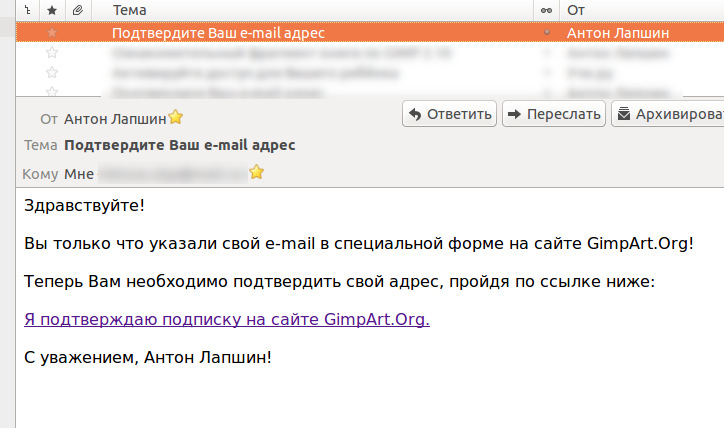The image size is (724, 428).
Task: Sort by attachment paperclip column header
Action: tap(78, 10)
